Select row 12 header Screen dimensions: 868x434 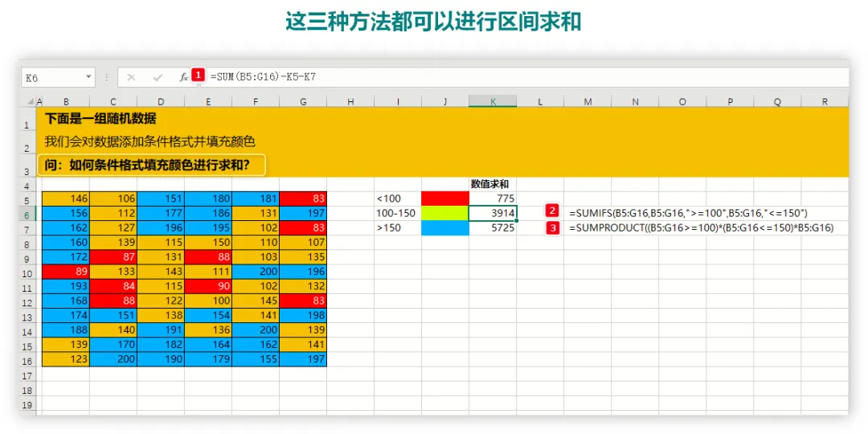pyautogui.click(x=27, y=301)
